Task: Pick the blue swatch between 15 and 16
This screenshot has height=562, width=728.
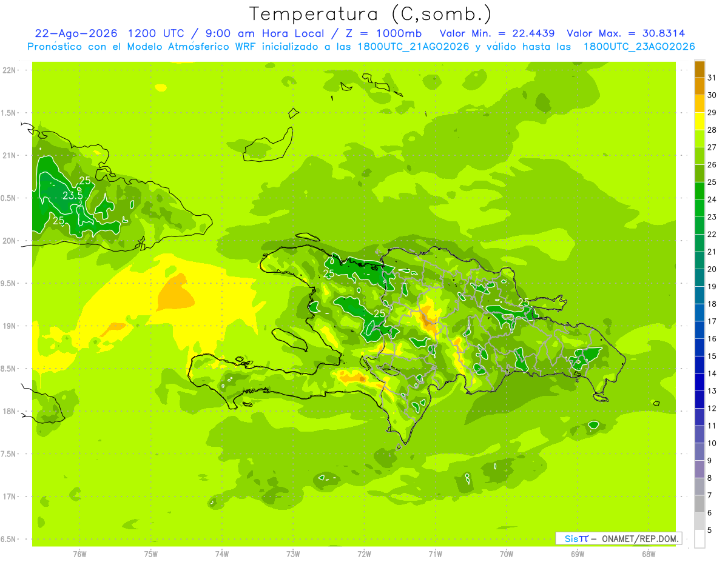Action: click(699, 347)
